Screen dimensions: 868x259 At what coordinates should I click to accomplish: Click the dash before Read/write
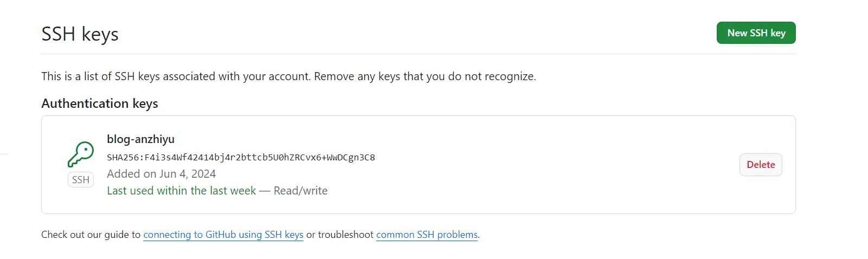click(x=265, y=191)
